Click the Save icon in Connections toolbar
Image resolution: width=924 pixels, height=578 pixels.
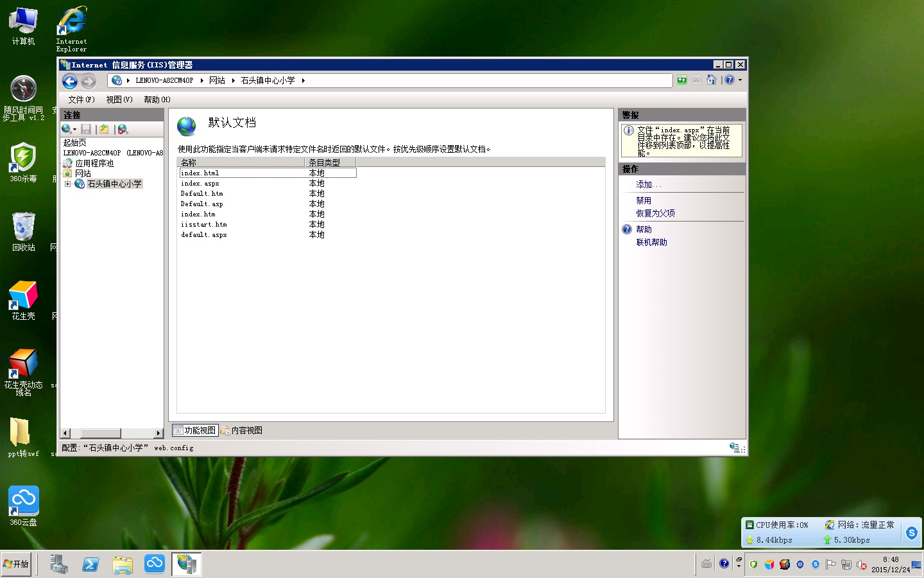click(x=86, y=129)
